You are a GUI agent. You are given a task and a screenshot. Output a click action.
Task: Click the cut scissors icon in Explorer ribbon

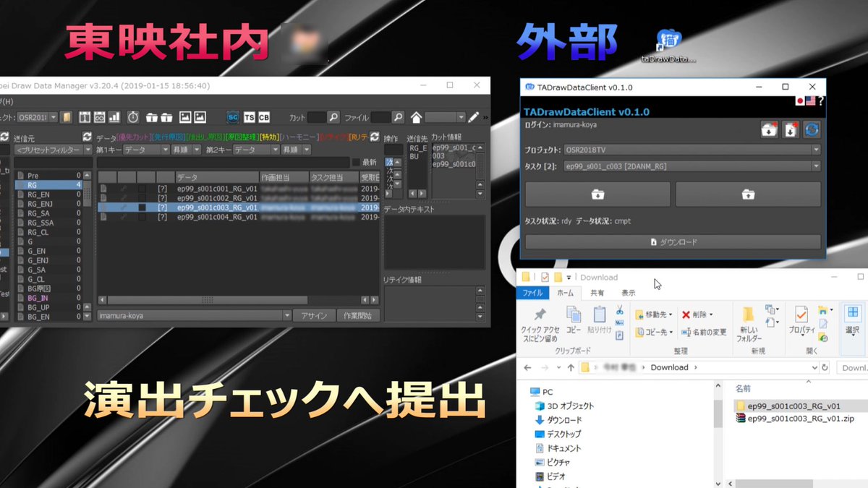click(620, 309)
